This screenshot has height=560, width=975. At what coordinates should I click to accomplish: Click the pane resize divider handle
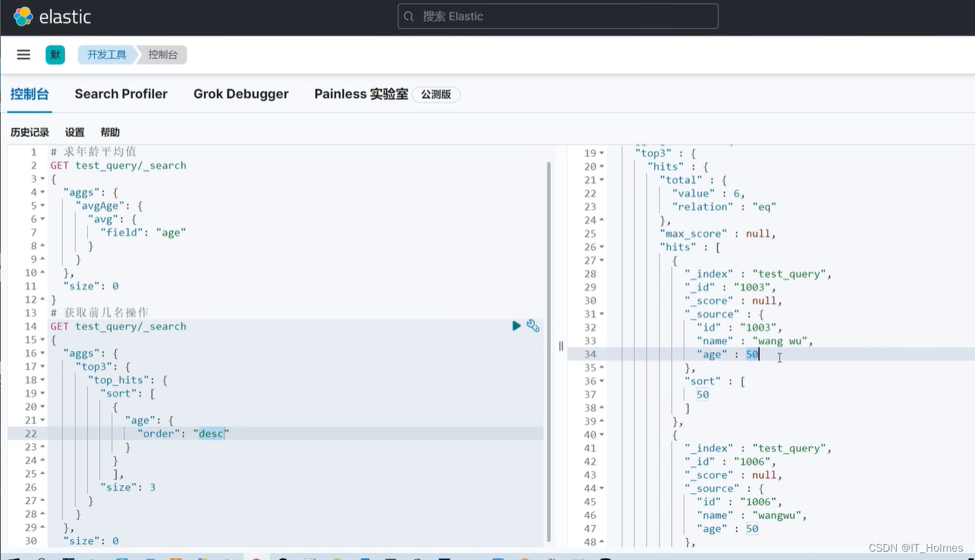coord(561,346)
